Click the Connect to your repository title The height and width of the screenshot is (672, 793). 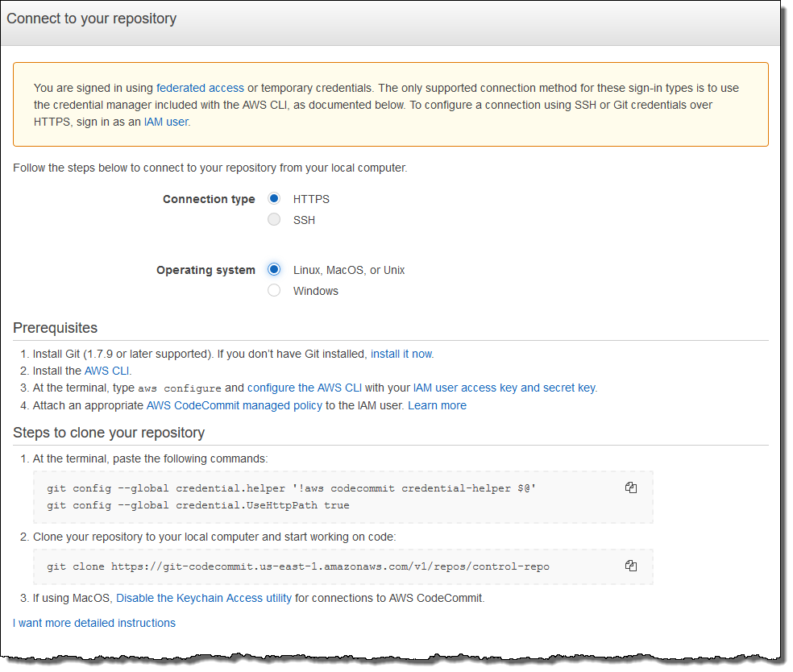pyautogui.click(x=92, y=19)
